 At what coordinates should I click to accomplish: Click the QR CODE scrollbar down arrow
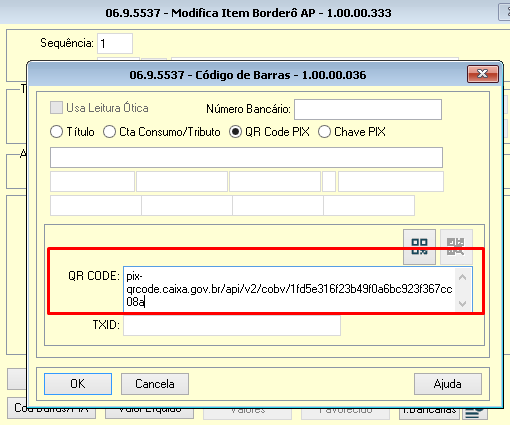[x=463, y=303]
